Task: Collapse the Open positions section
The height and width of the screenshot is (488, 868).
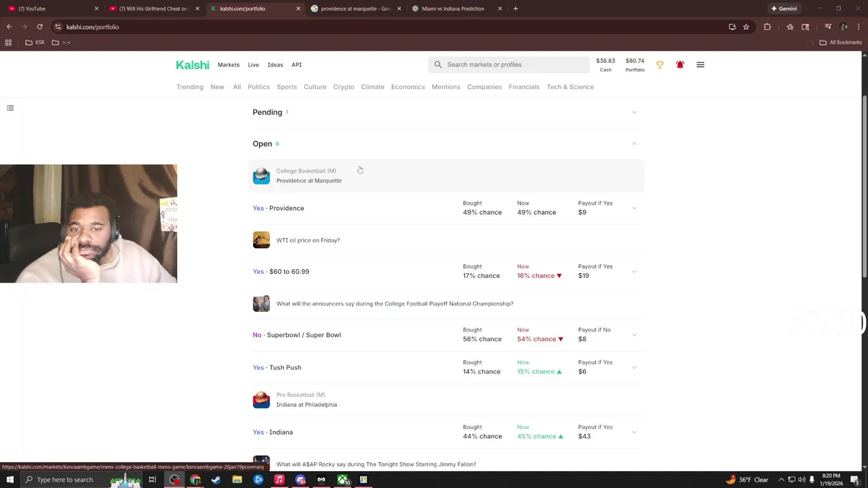Action: (x=634, y=144)
